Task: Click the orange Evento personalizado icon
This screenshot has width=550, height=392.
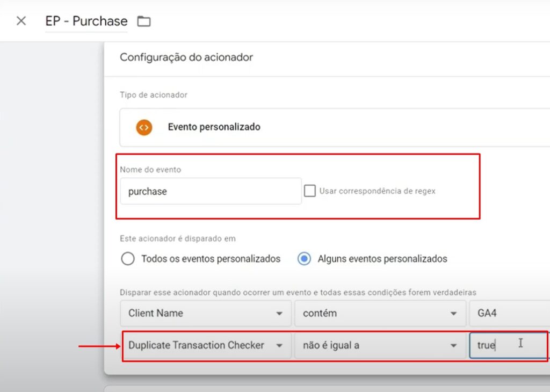Action: (x=144, y=127)
